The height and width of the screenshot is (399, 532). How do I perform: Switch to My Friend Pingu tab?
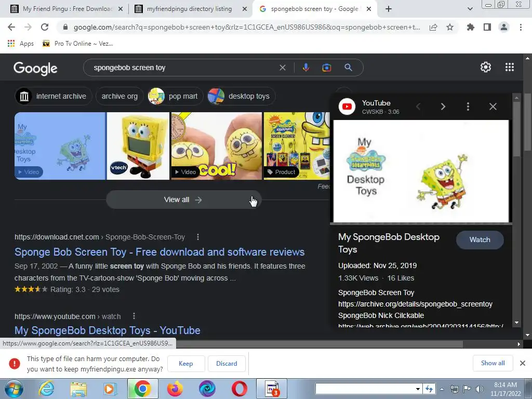click(67, 9)
